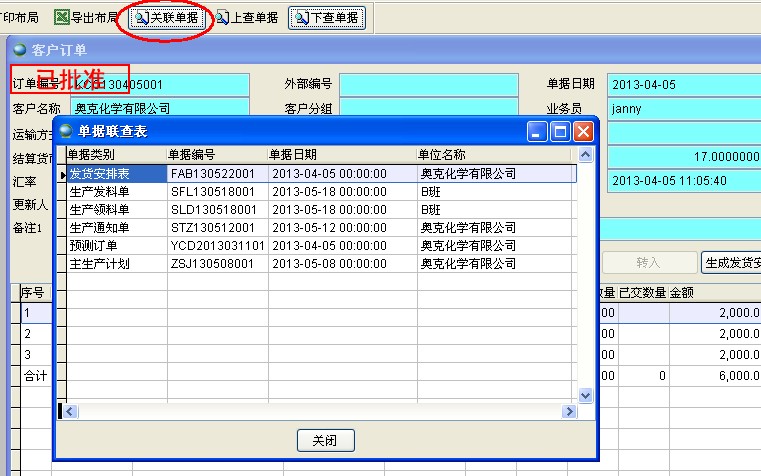The height and width of the screenshot is (476, 761).
Task: Select the 预测订单 row number YCD2013031101
Action: (x=216, y=245)
